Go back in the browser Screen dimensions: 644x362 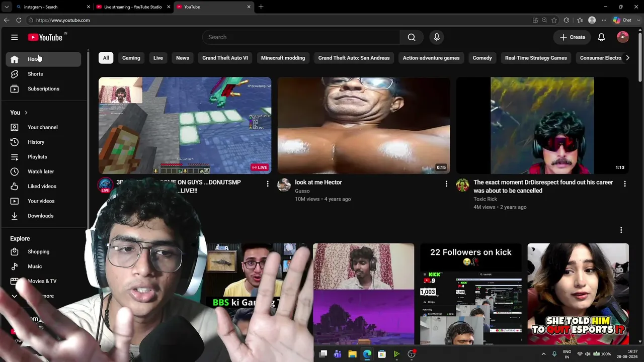coord(7,20)
